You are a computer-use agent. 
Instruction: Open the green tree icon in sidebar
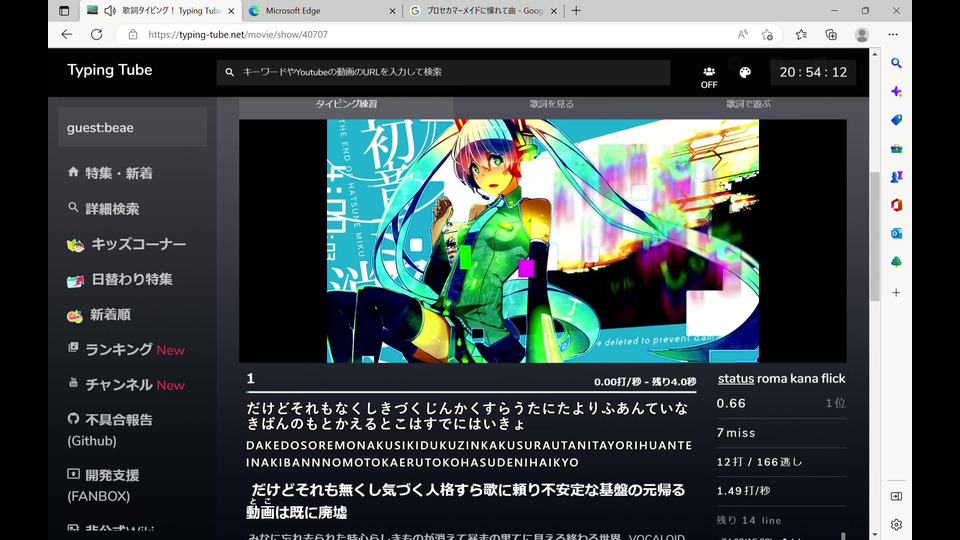tap(896, 262)
